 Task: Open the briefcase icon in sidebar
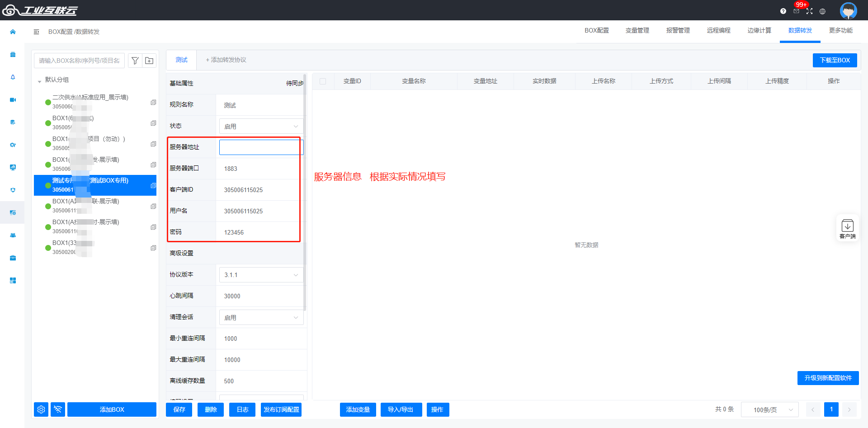(x=13, y=258)
